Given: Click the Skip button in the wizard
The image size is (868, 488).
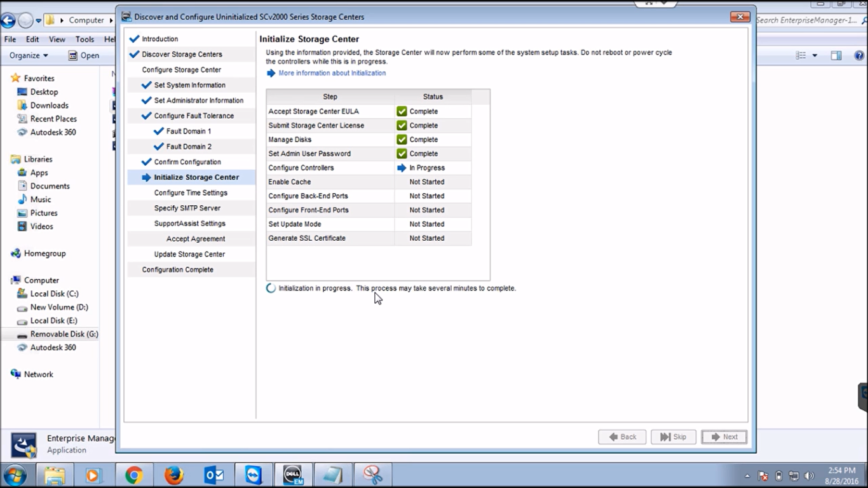Looking at the screenshot, I should (673, 437).
